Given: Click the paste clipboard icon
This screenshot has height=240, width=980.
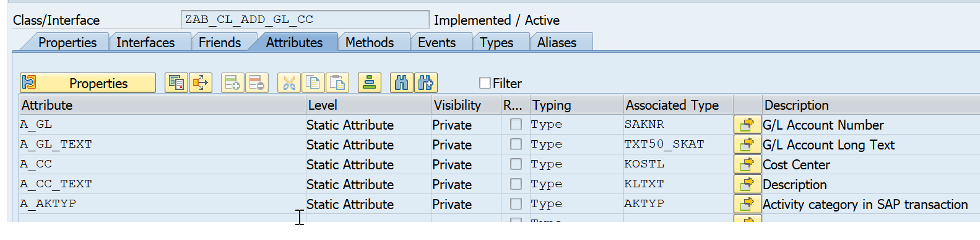Looking at the screenshot, I should point(337,83).
